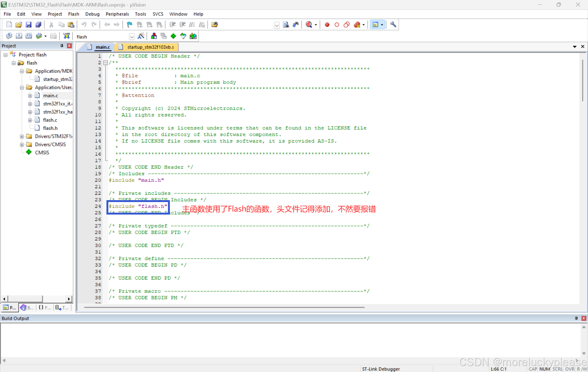Click the Save All icon
Image resolution: width=588 pixels, height=372 pixels.
click(x=38, y=24)
